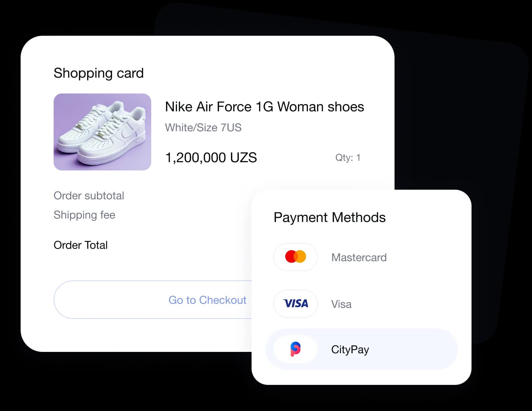Click the Qty: 1 quantity label
This screenshot has width=532, height=411.
click(x=348, y=158)
